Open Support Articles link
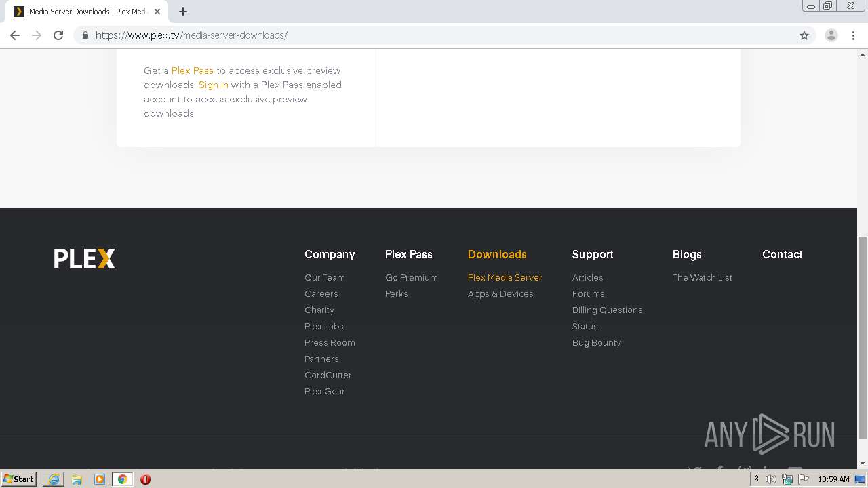Image resolution: width=868 pixels, height=488 pixels. coord(588,277)
